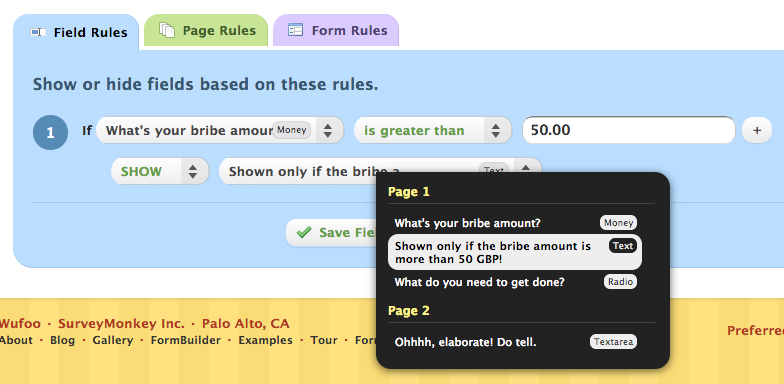Open the Gallery footer link
The width and height of the screenshot is (784, 384).
112,340
